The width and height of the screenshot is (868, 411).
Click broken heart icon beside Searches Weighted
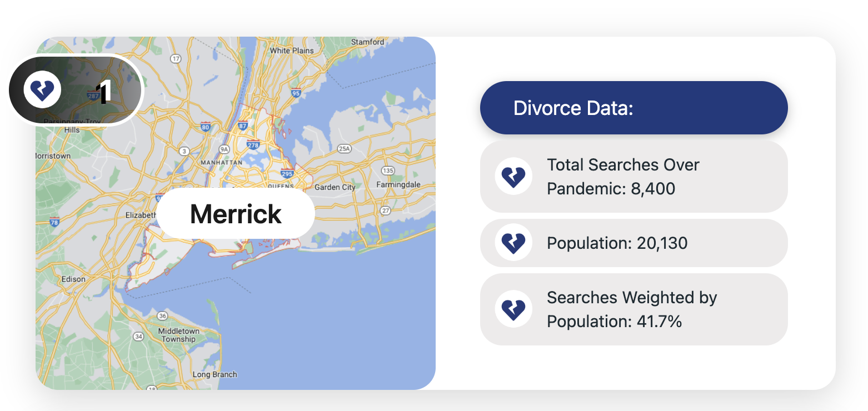(513, 309)
